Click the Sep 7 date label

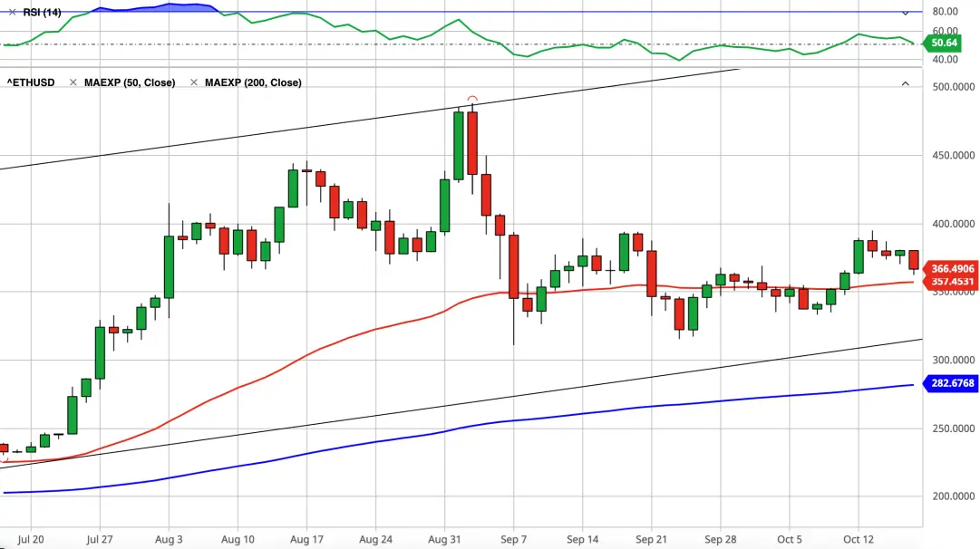click(x=514, y=539)
